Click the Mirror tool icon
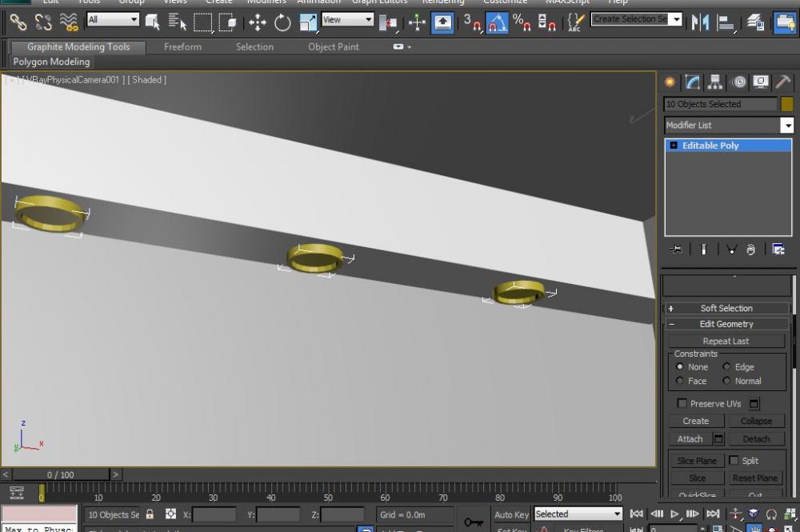This screenshot has width=800, height=532. [x=701, y=22]
